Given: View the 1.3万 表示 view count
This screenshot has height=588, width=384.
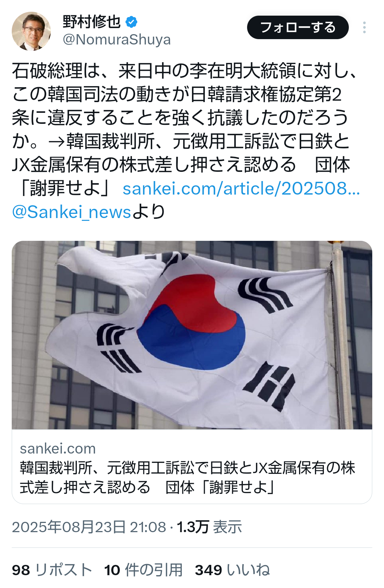Looking at the screenshot, I should 209,527.
